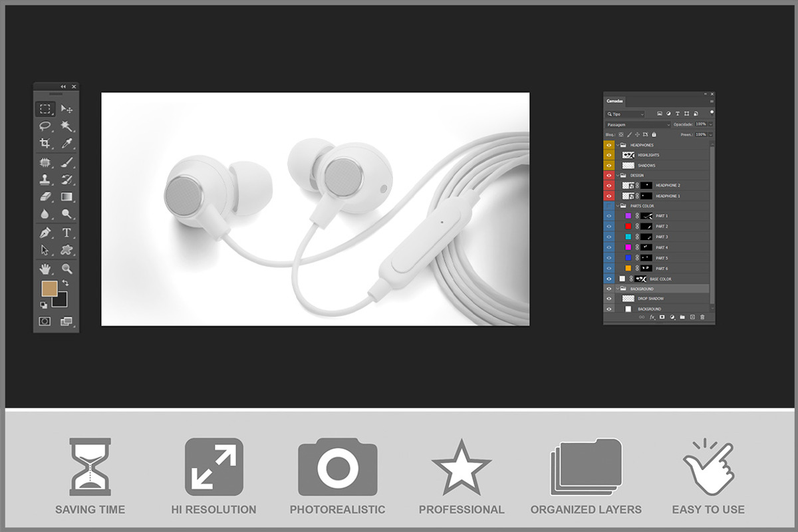798x532 pixels.
Task: Create a new layer
Action: pos(692,317)
